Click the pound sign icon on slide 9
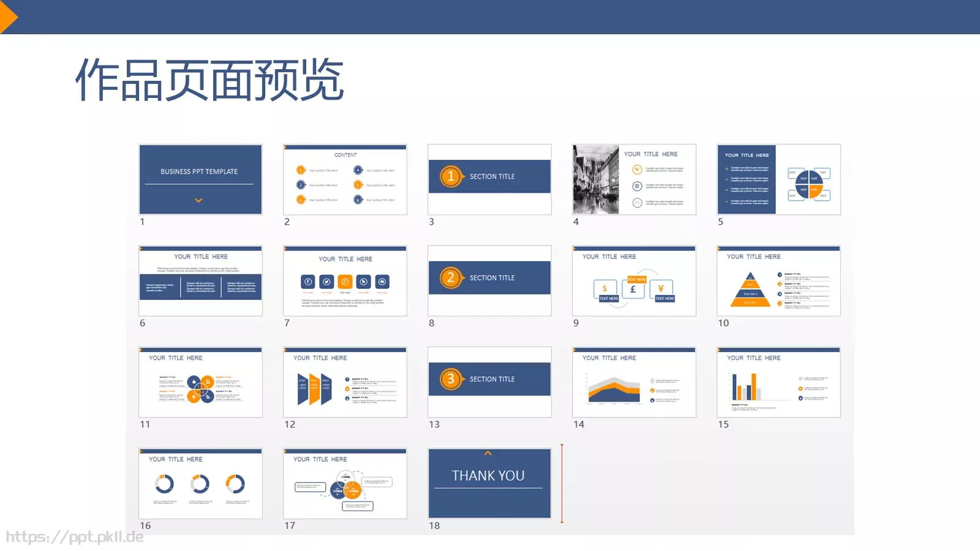The height and width of the screenshot is (551, 980). point(633,290)
